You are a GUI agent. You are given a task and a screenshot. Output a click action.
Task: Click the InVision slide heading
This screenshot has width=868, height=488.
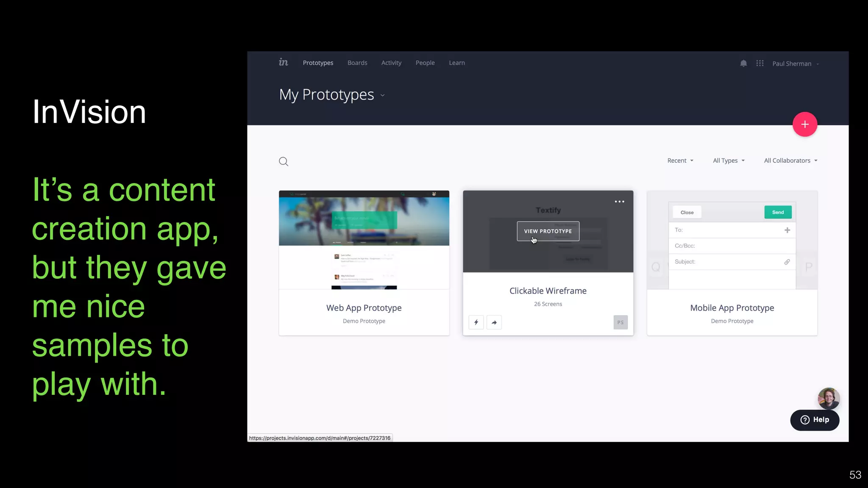89,112
